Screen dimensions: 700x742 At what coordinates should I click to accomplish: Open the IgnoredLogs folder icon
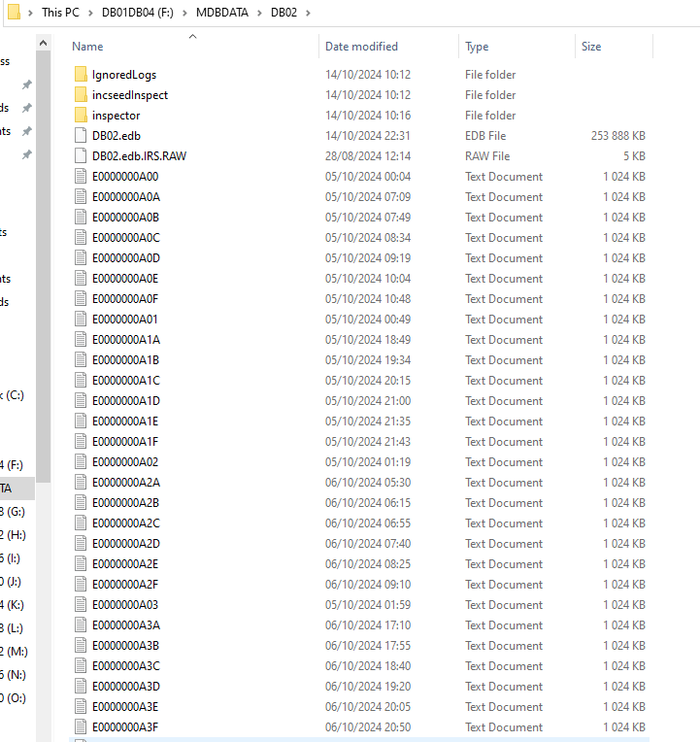point(81,75)
